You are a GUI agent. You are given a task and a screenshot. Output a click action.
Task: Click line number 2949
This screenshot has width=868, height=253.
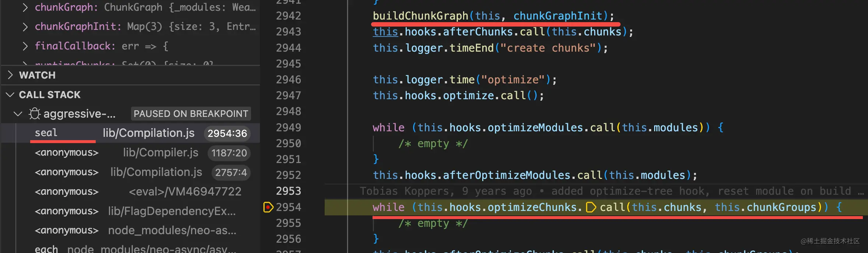click(x=289, y=128)
